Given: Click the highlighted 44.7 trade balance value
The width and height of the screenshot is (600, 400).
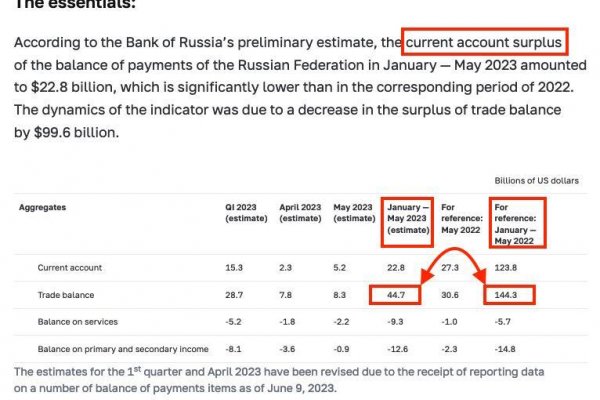Looking at the screenshot, I should (x=396, y=295).
